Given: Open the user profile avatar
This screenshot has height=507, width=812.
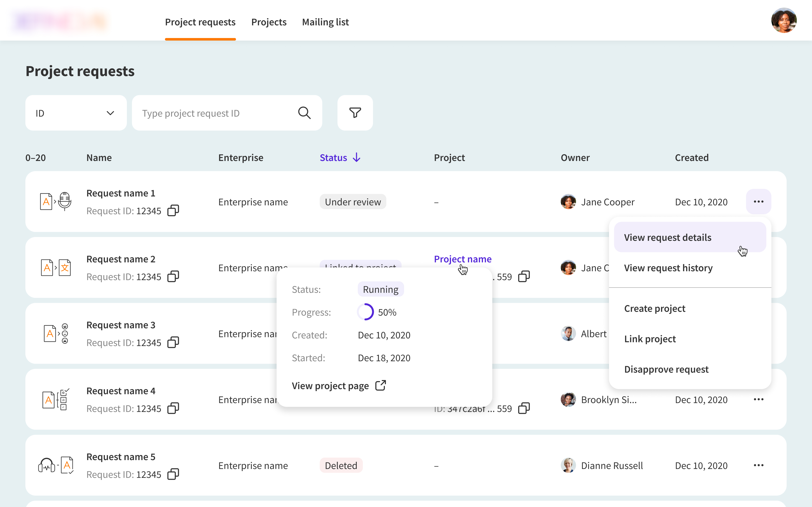Looking at the screenshot, I should [783, 21].
